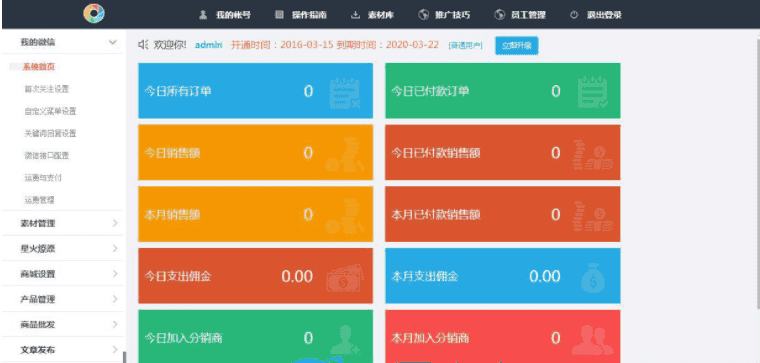Viewport: 760px width, 363px height.
Task: Open 首次关注设置 in the sidebar
Action: pos(47,89)
